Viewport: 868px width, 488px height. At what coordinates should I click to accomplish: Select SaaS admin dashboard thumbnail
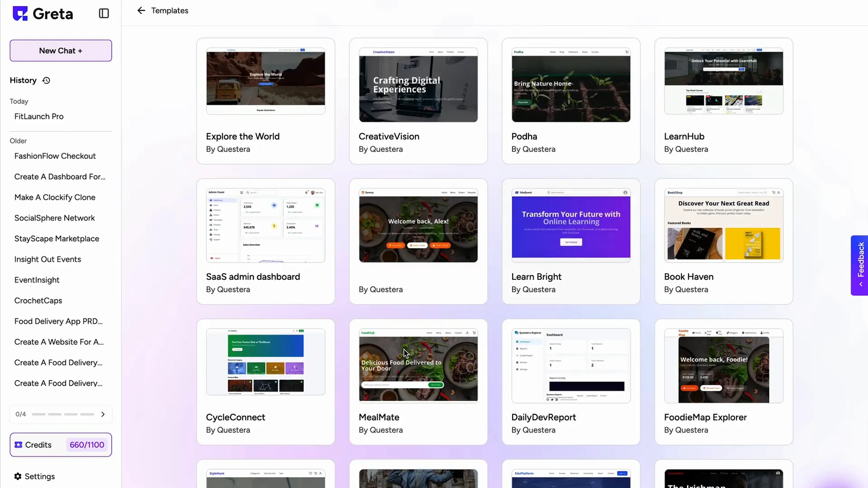266,226
